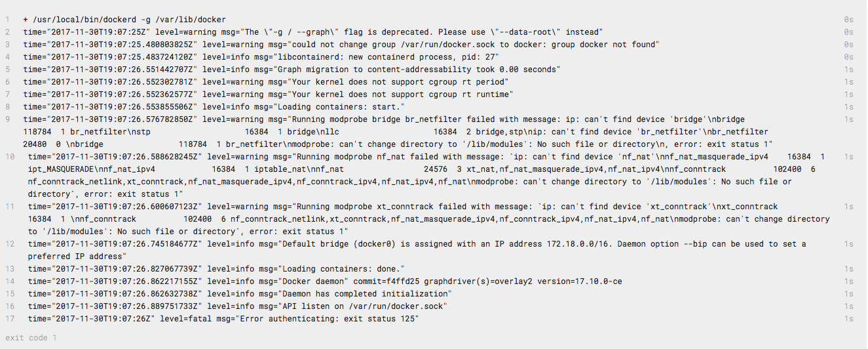Click line number 17 of fatal error
This screenshot has width=868, height=349.
point(10,319)
